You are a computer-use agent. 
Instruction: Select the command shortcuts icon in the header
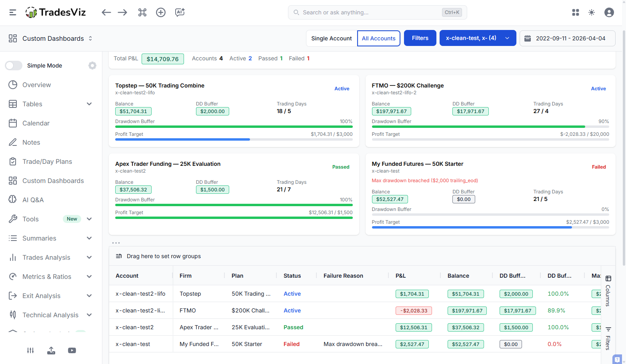142,12
